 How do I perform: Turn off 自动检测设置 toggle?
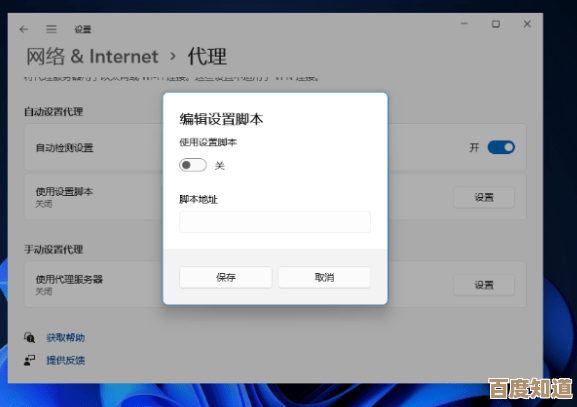tap(501, 148)
